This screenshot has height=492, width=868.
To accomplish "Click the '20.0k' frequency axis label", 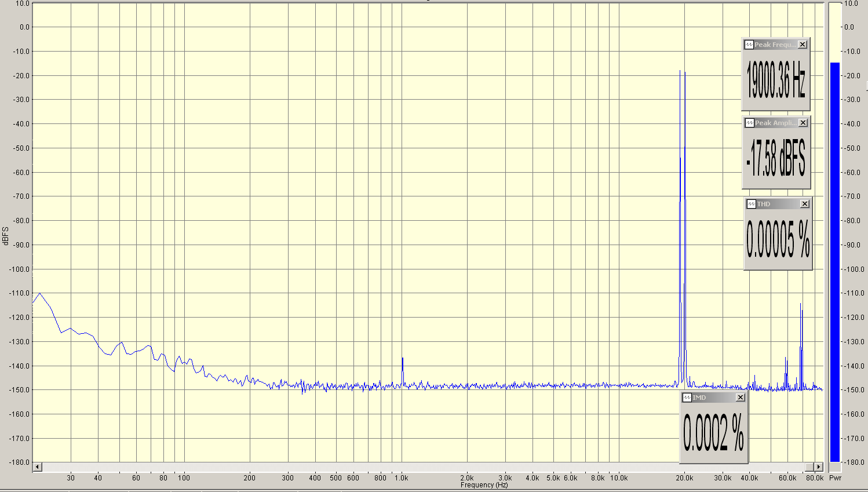I will point(684,478).
